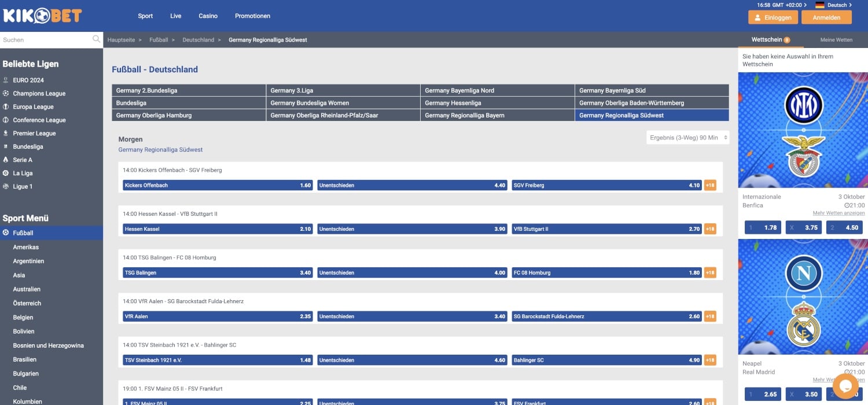Click the Bundesliga icon in popular leagues

pyautogui.click(x=6, y=146)
